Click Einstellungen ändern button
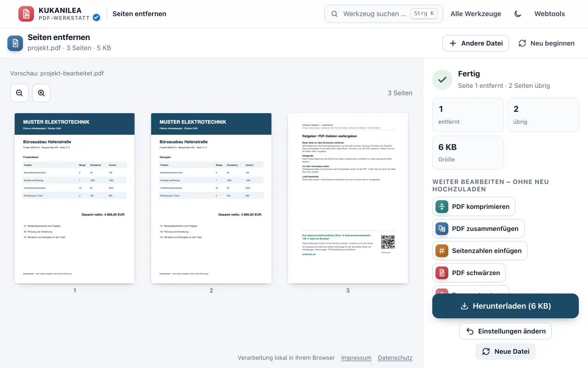588x368 pixels. point(505,331)
